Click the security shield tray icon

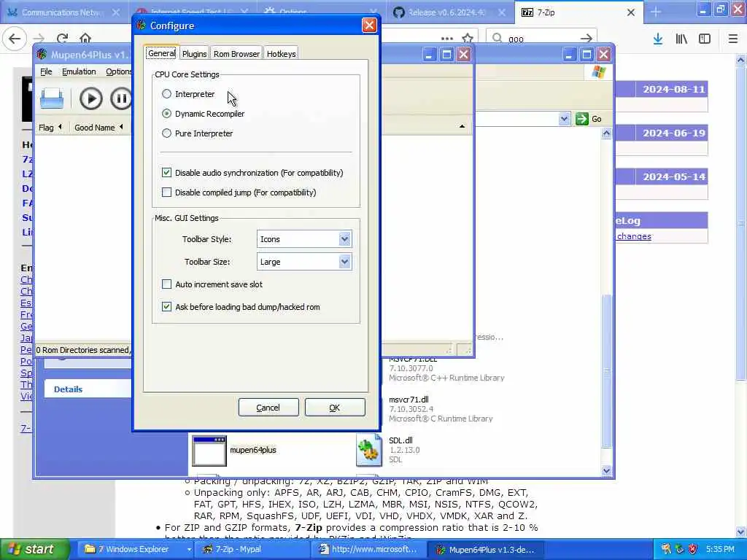point(693,550)
